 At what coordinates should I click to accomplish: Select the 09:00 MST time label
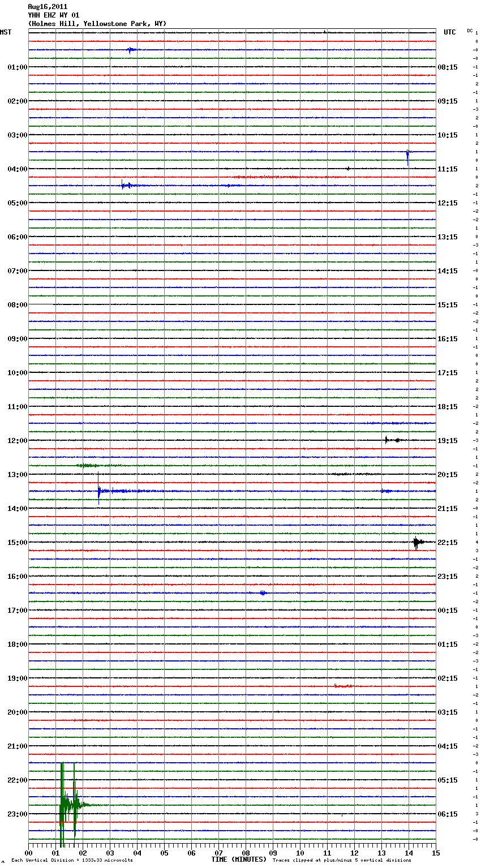tap(18, 339)
